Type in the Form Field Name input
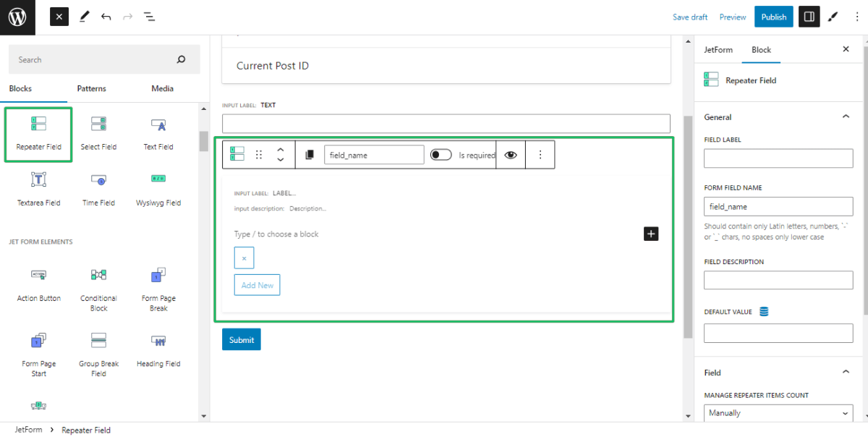This screenshot has width=868, height=437. pos(778,206)
